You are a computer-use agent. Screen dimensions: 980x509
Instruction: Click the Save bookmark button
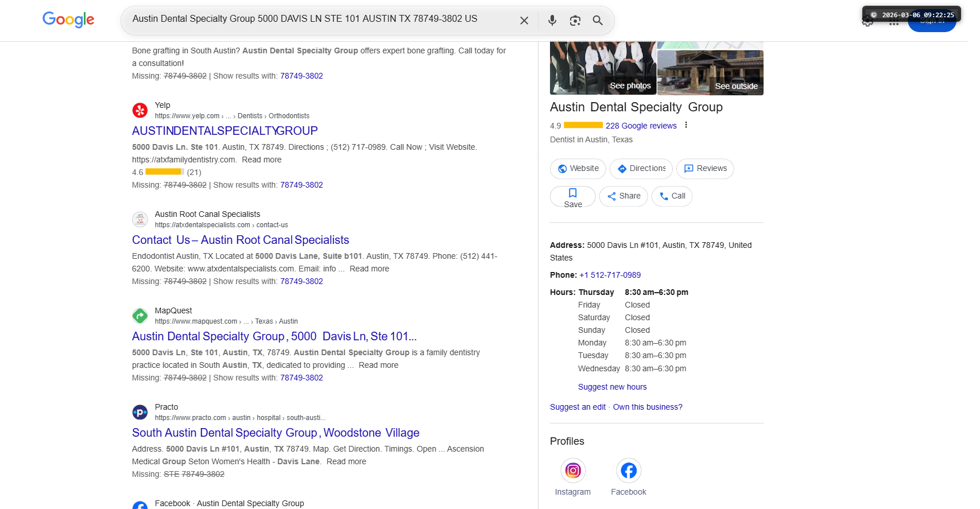(x=572, y=197)
